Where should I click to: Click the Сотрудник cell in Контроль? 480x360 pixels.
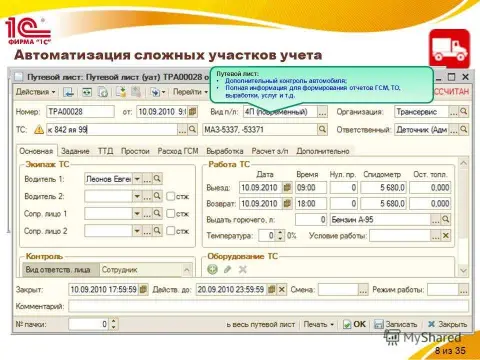pyautogui.click(x=141, y=270)
